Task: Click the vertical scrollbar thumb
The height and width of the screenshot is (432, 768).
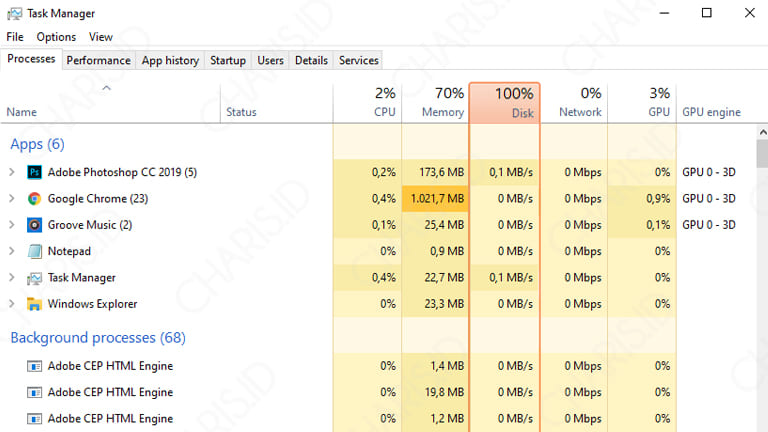Action: 761,154
